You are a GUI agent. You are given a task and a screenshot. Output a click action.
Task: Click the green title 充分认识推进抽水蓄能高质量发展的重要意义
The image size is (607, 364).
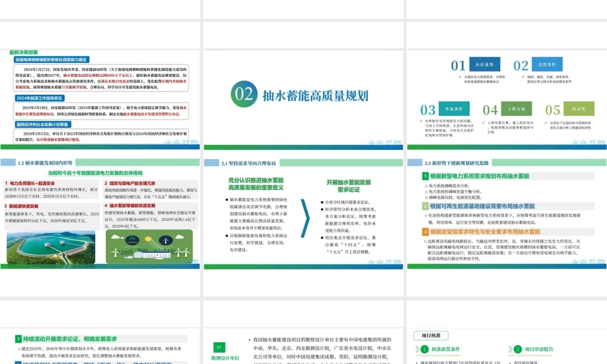coord(256,184)
